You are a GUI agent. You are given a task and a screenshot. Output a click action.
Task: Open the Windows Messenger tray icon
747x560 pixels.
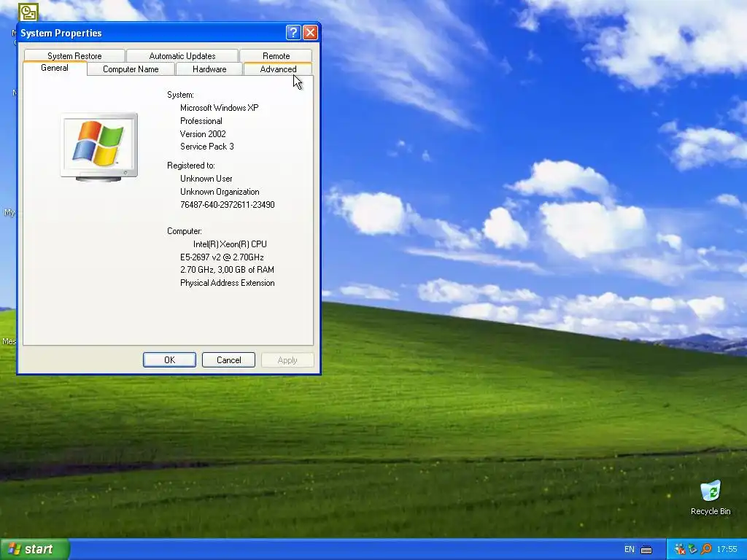pos(680,550)
